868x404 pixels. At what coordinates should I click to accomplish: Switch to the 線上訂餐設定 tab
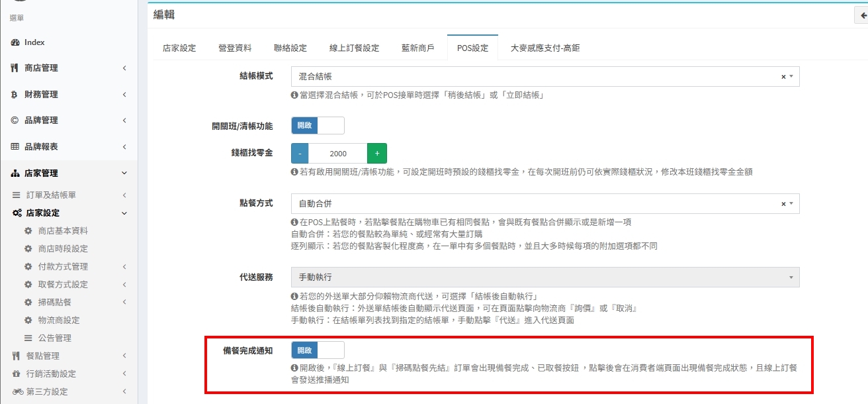(x=354, y=48)
